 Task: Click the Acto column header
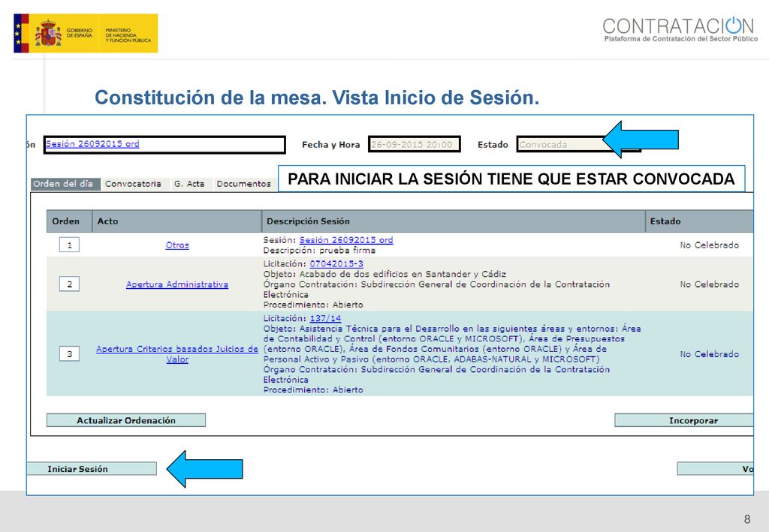point(176,221)
